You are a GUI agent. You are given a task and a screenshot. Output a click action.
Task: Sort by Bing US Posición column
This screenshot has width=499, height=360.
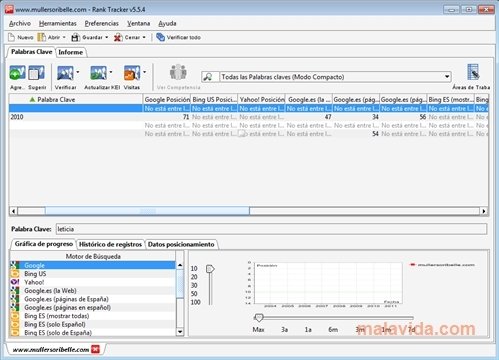tap(214, 99)
